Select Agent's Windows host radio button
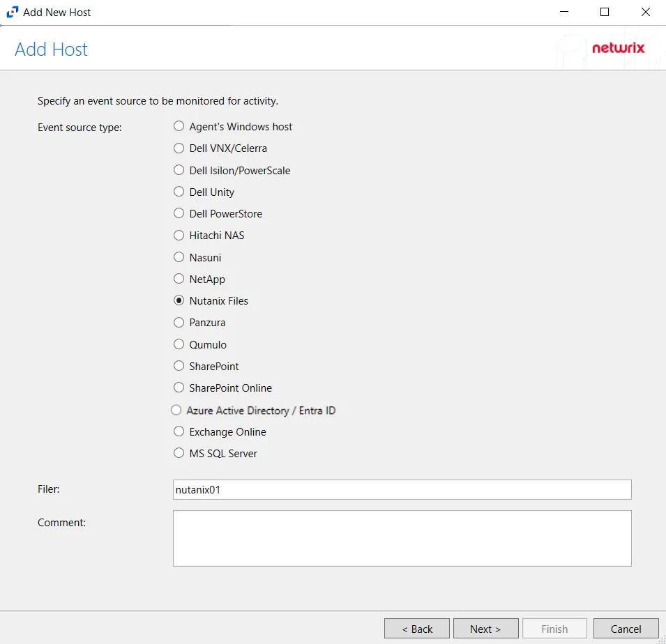This screenshot has width=666, height=644. coord(179,126)
